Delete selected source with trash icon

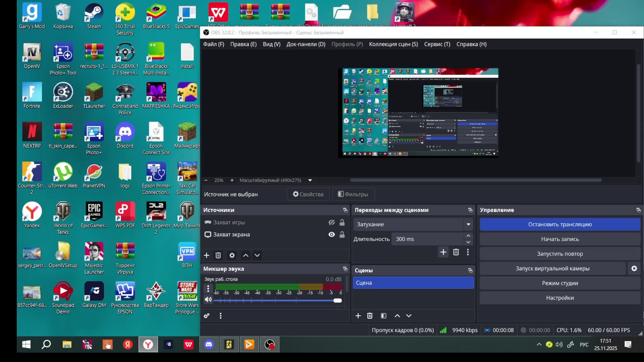click(x=218, y=255)
